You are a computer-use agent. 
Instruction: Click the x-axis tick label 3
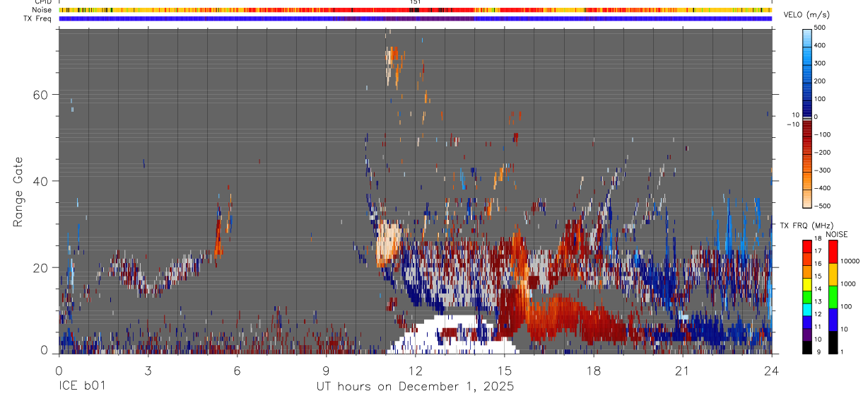click(x=148, y=371)
